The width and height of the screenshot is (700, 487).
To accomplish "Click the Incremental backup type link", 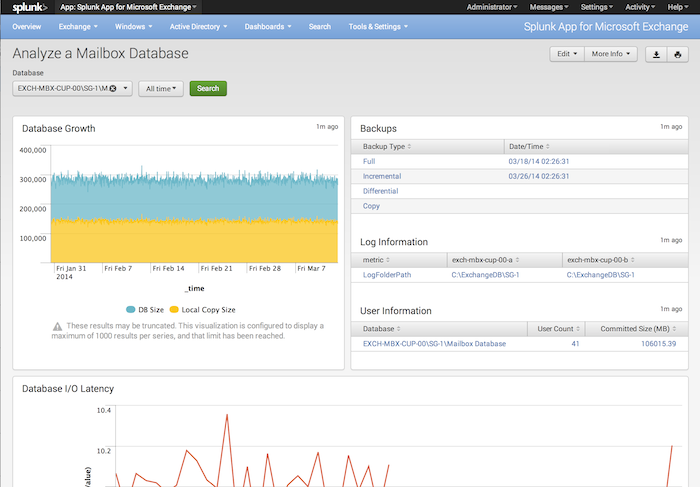I will coord(382,176).
